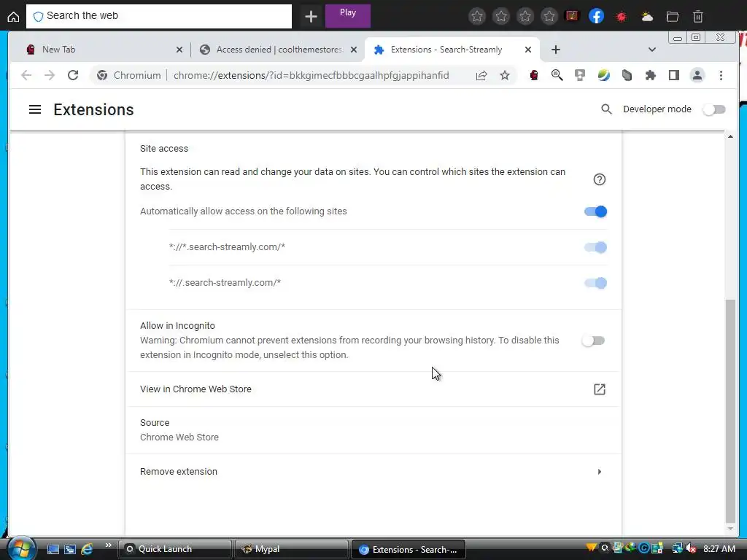Toggle Automatically allow access on the following sites

[595, 211]
